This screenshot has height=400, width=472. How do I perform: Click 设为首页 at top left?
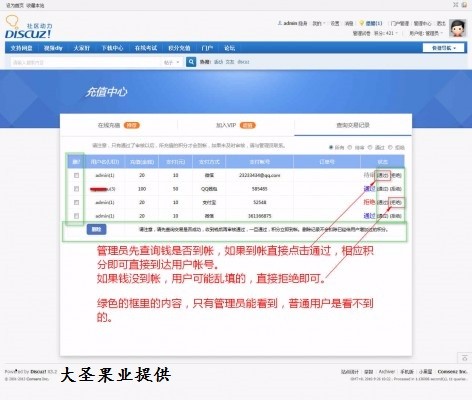pos(14,5)
